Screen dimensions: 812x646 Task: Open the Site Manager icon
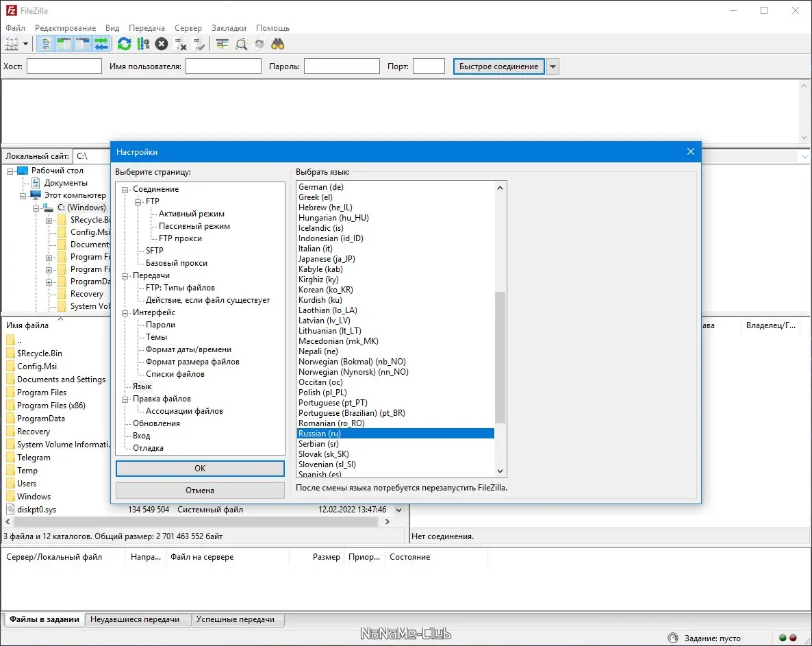(x=12, y=45)
